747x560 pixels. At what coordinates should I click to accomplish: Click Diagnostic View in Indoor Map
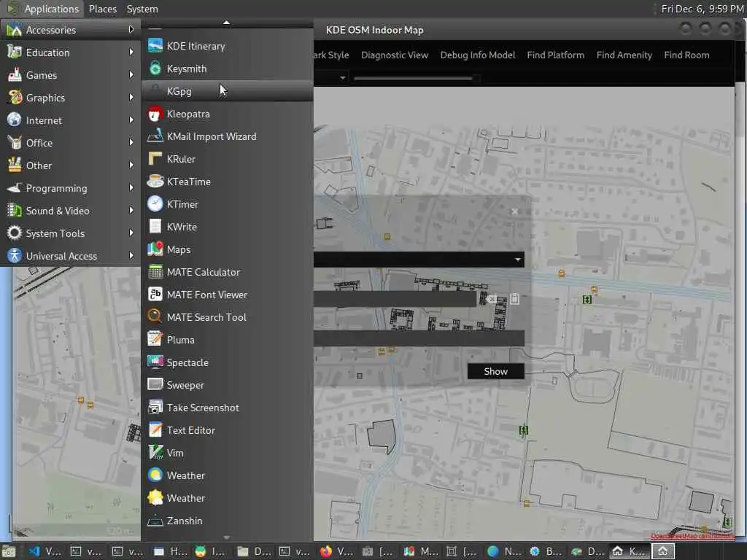[x=395, y=55]
